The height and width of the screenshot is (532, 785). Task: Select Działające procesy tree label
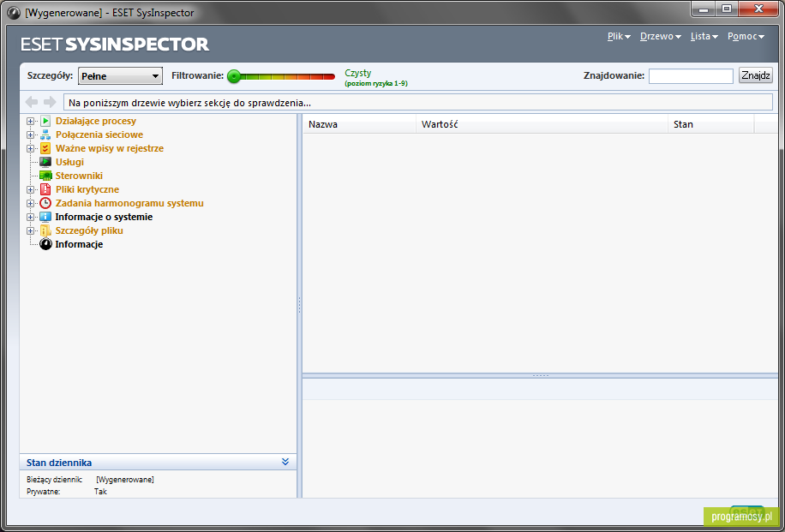(96, 121)
